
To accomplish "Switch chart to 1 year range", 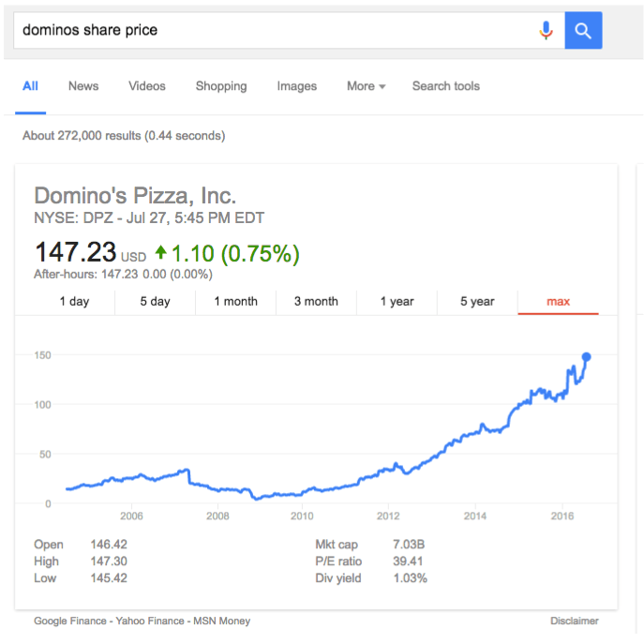I will point(397,302).
